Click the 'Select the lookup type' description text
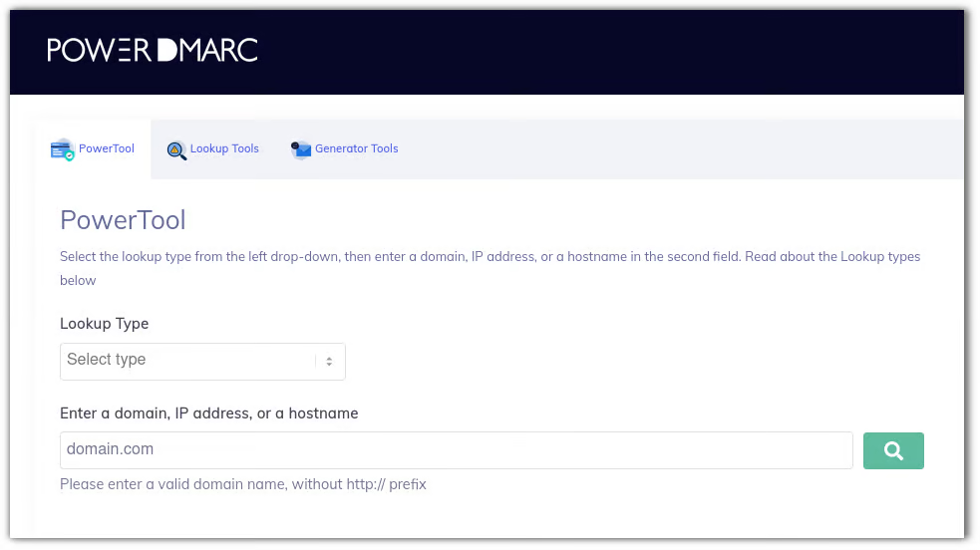 coord(490,268)
